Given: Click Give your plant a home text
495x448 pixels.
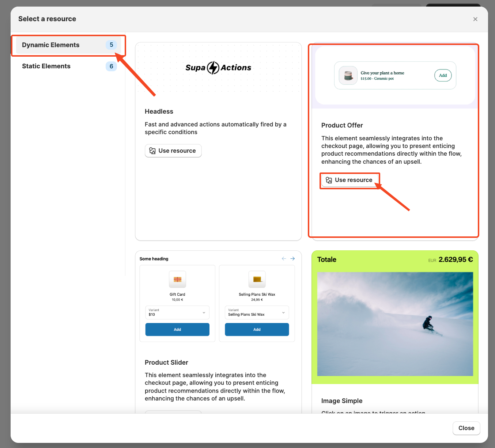Looking at the screenshot, I should pos(382,73).
